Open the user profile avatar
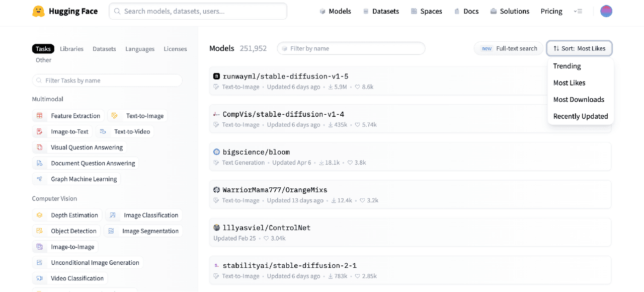644x292 pixels. coord(606,11)
